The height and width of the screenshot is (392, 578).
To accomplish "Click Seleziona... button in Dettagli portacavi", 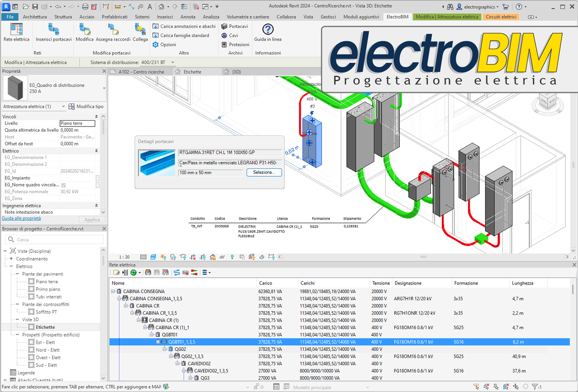I will click(264, 173).
